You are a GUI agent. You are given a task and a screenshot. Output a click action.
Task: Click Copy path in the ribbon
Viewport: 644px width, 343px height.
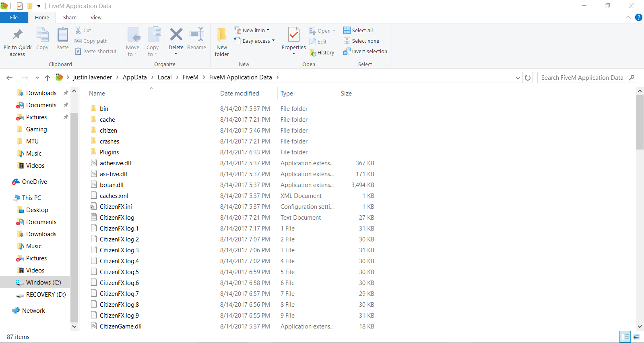click(x=91, y=41)
